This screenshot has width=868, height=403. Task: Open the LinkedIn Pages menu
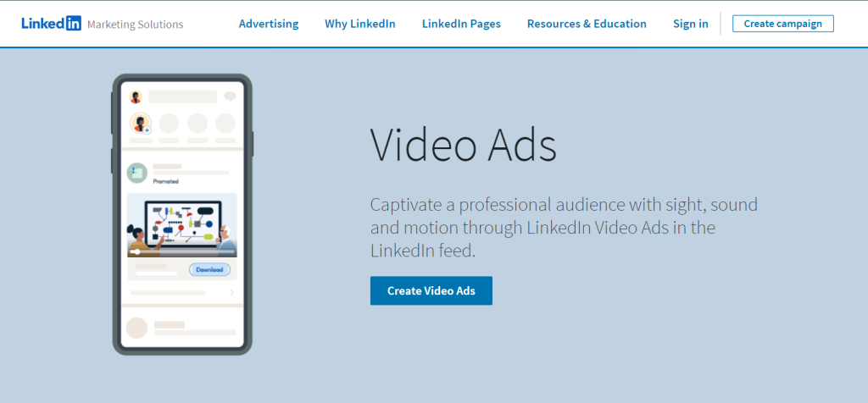461,24
